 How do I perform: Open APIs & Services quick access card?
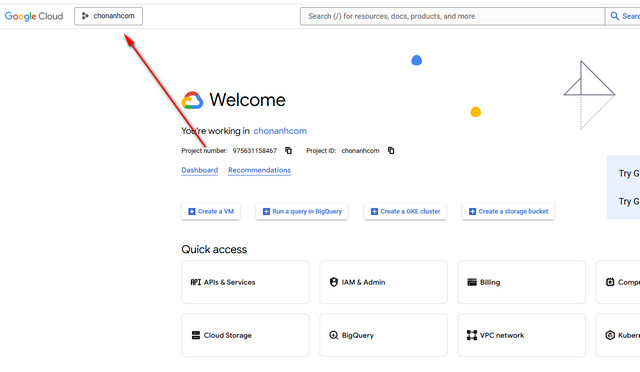click(245, 282)
